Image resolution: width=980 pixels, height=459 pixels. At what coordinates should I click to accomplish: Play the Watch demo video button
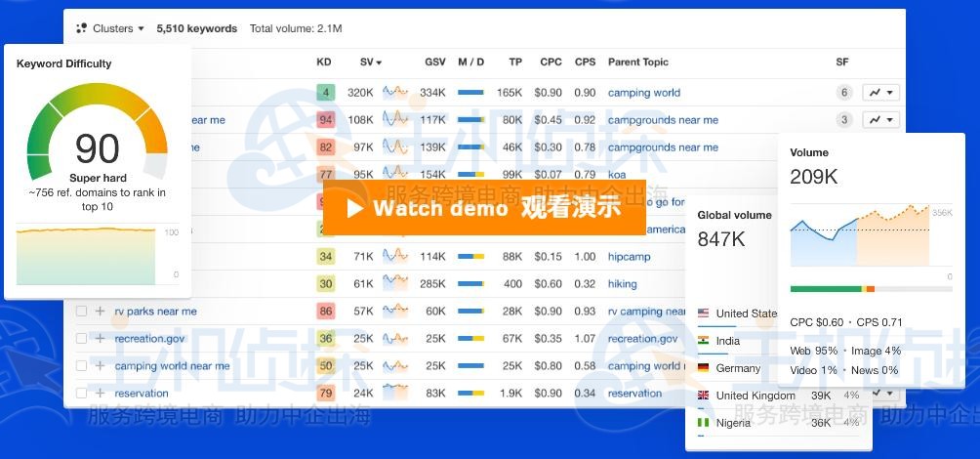484,208
